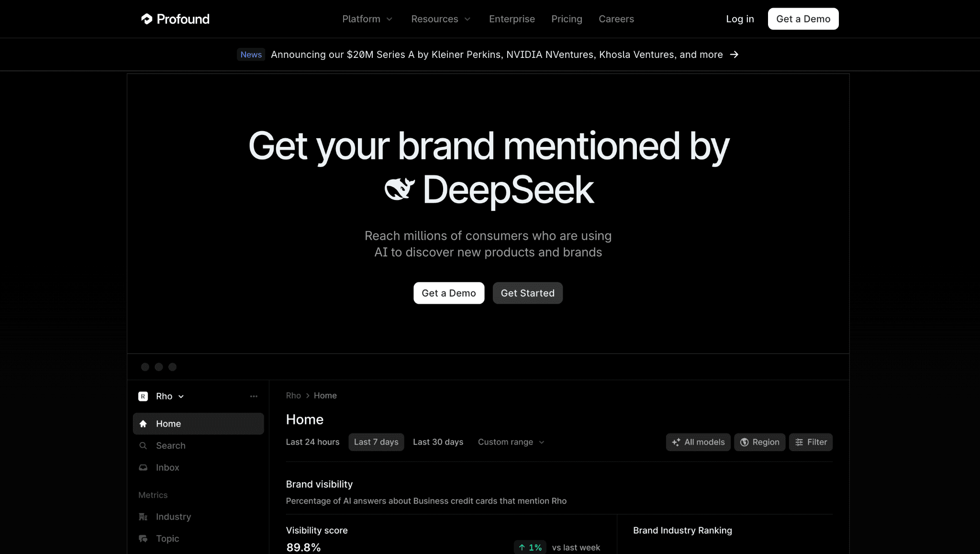Open the three-dot menu beside Rho
Screen dimensions: 980x554
click(254, 396)
